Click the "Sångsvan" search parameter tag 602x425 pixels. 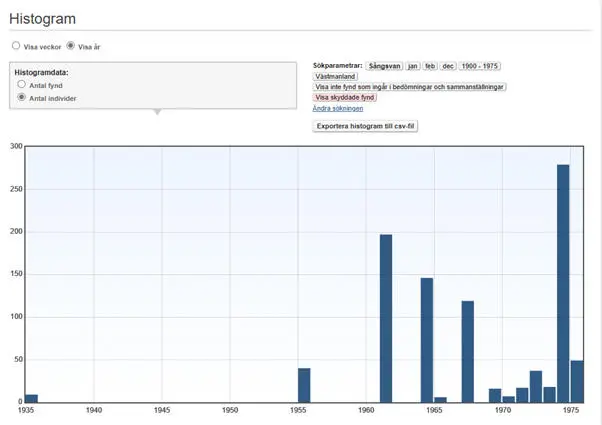point(383,66)
